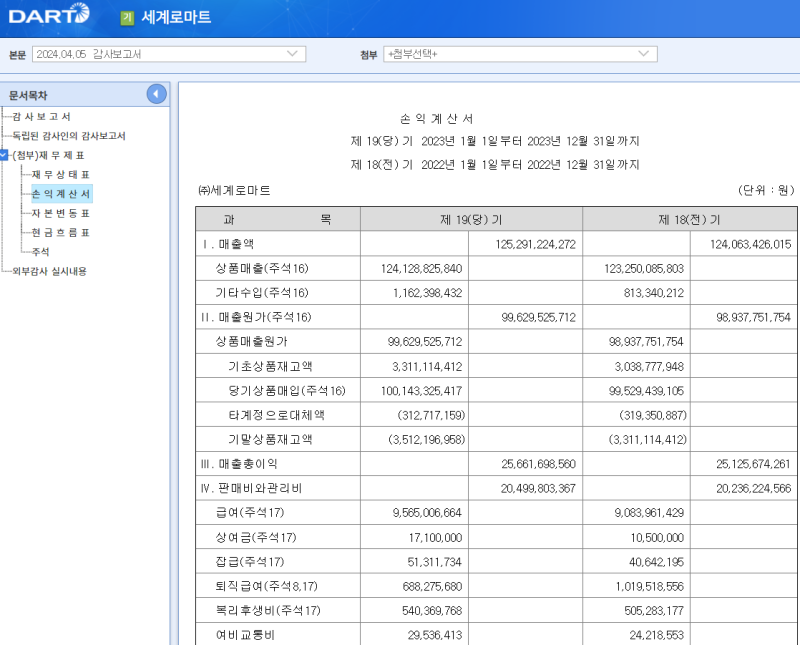Click the 과목 column header

(278, 219)
